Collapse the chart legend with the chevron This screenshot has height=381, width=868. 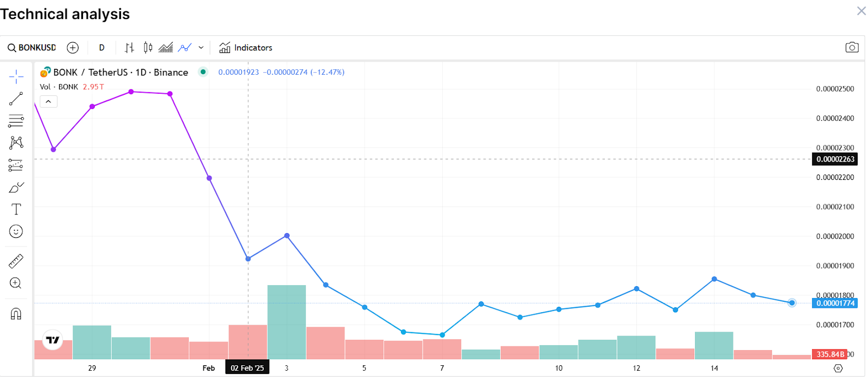(x=48, y=101)
